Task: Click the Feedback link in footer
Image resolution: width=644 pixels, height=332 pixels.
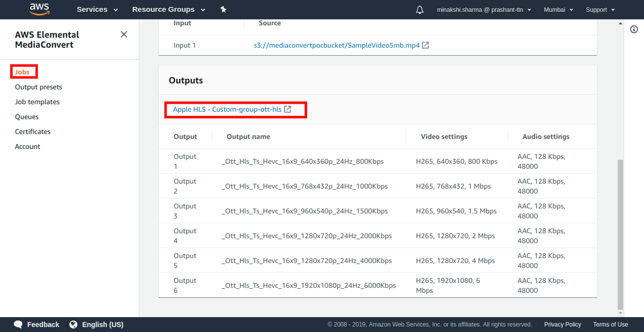Action: [43, 325]
